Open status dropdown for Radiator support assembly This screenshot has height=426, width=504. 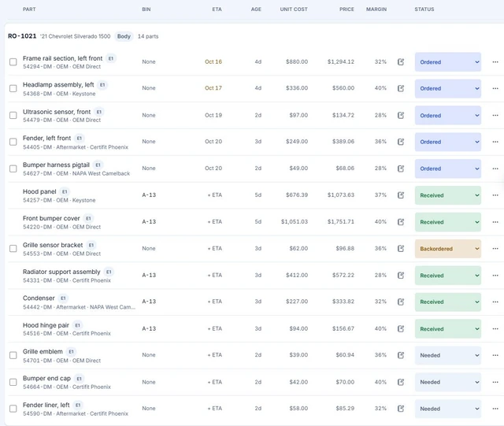pyautogui.click(x=448, y=276)
